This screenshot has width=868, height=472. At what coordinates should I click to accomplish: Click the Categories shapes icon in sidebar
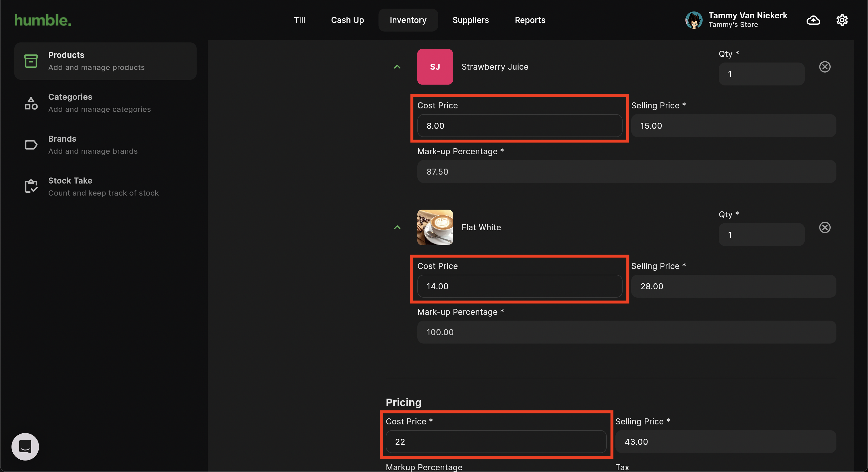point(31,103)
